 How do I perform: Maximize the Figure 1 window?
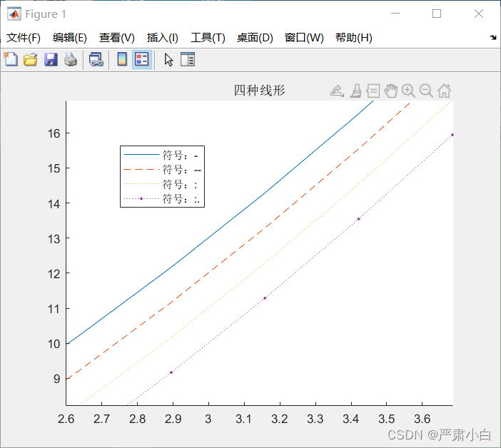point(437,14)
